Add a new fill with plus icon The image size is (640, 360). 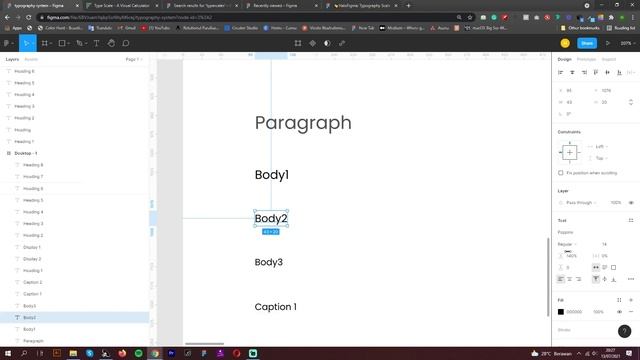tap(631, 300)
